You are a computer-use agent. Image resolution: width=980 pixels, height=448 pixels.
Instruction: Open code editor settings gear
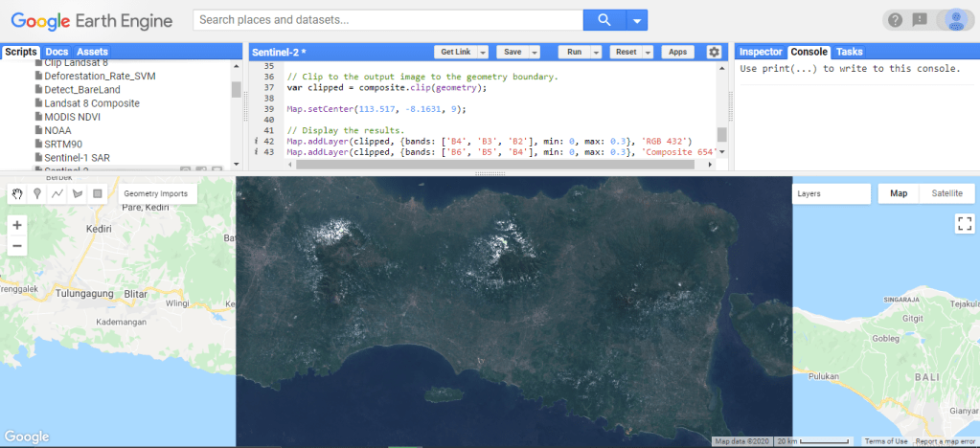tap(714, 52)
